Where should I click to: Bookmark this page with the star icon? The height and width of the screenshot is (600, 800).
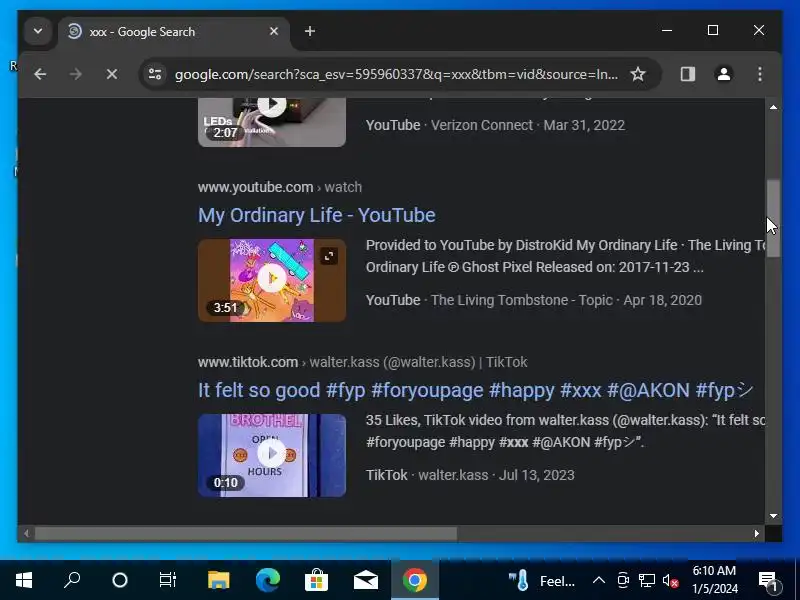point(638,74)
